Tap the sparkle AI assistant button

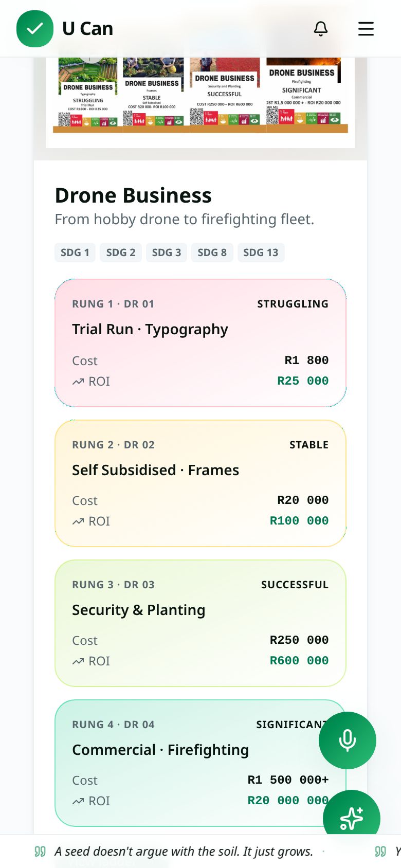pyautogui.click(x=352, y=818)
